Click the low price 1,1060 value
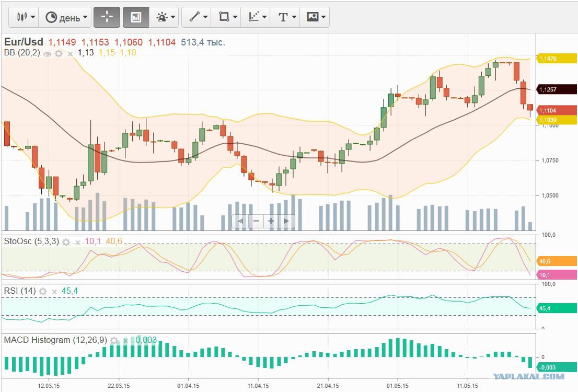Viewport: 578px width, 392px height. click(x=128, y=42)
